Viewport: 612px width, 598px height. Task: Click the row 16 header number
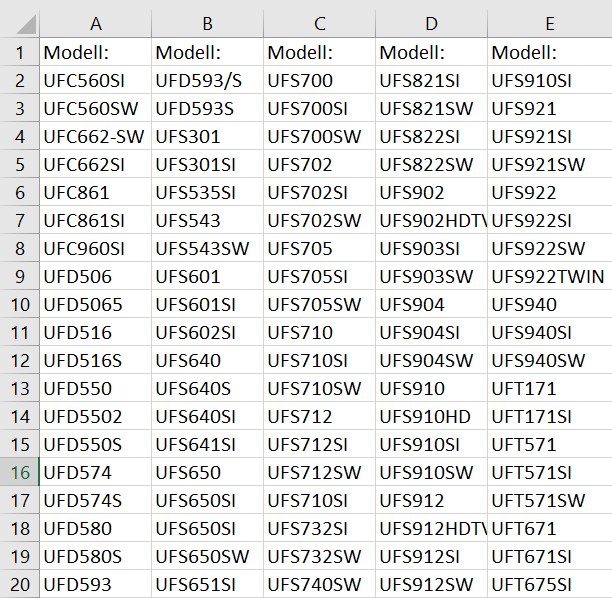19,473
